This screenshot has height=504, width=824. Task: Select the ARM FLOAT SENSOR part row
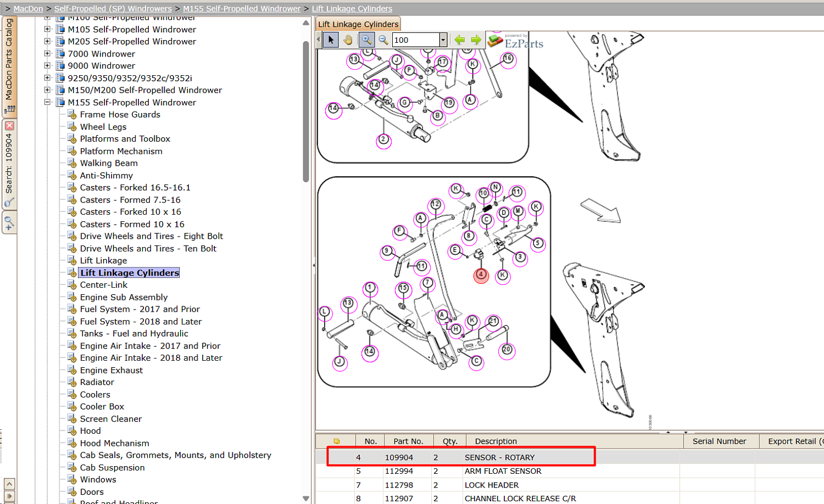tap(570, 471)
